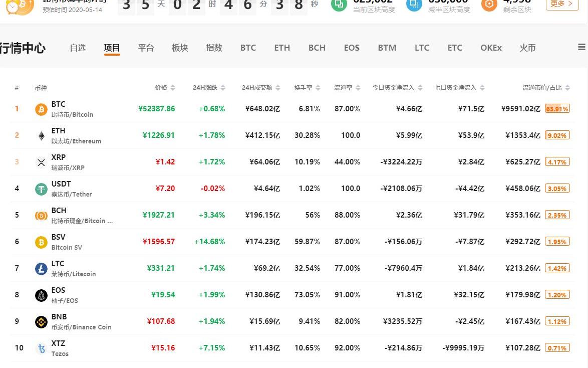Viewport: 588px width, 368px height.
Task: Click the BSV change value +14.68%
Action: point(210,242)
